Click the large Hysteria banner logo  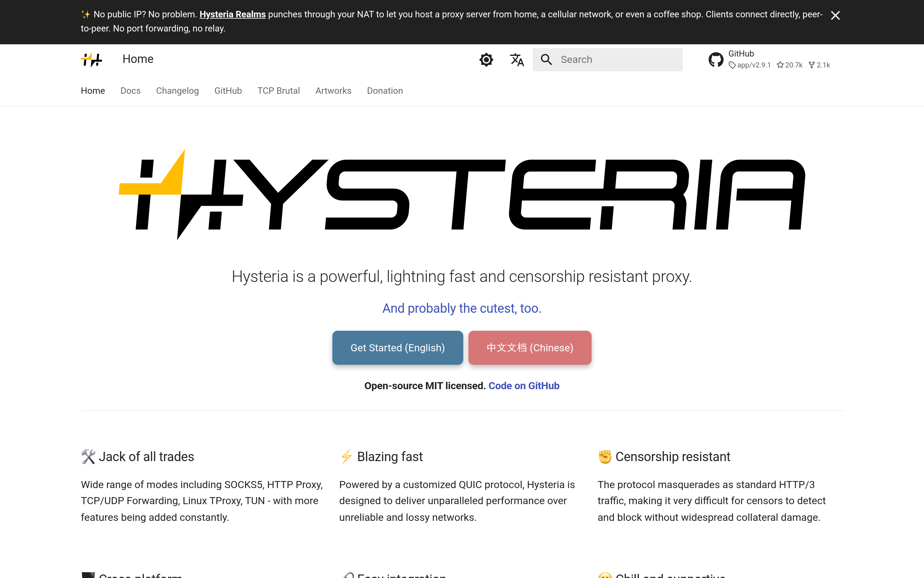(462, 195)
